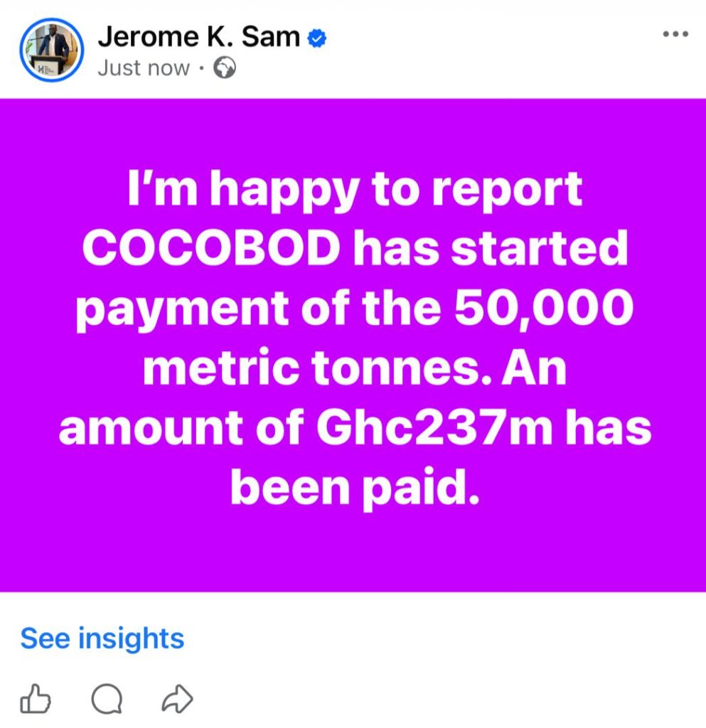
Task: Like the COCOBOD payment post
Action: pyautogui.click(x=36, y=700)
